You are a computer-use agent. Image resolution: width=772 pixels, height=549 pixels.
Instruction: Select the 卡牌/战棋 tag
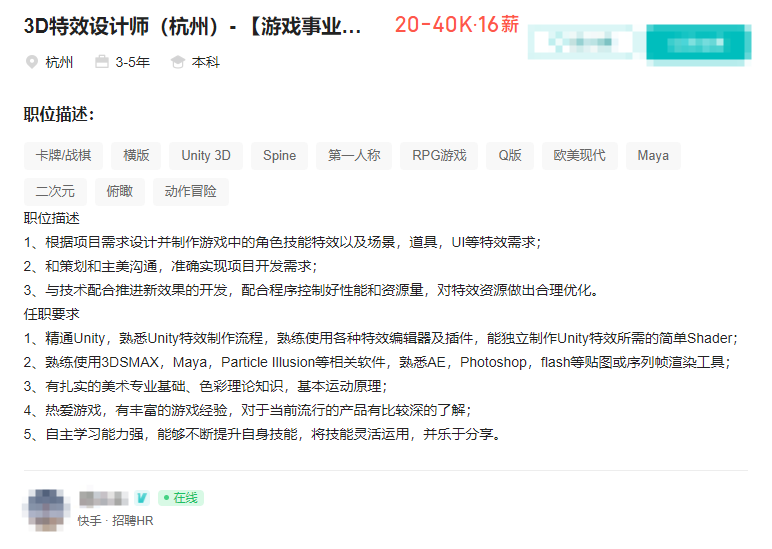tap(63, 155)
